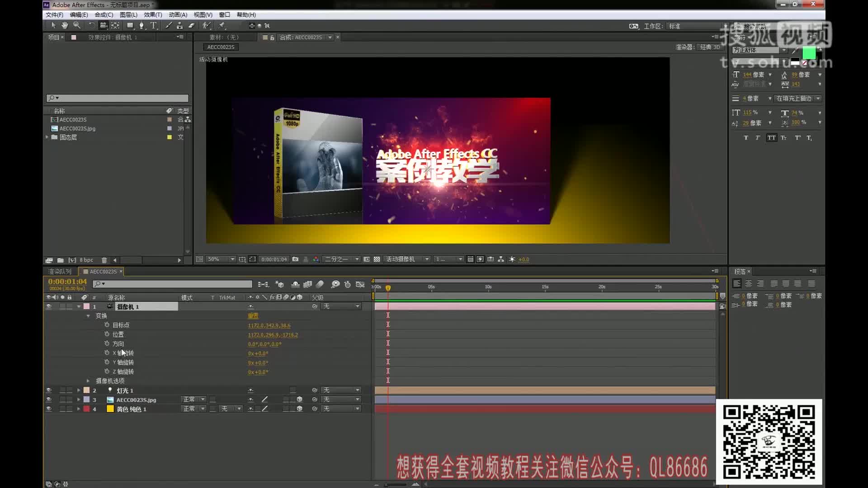
Task: Hide the 摄像机 1 layer
Action: pyautogui.click(x=48, y=306)
